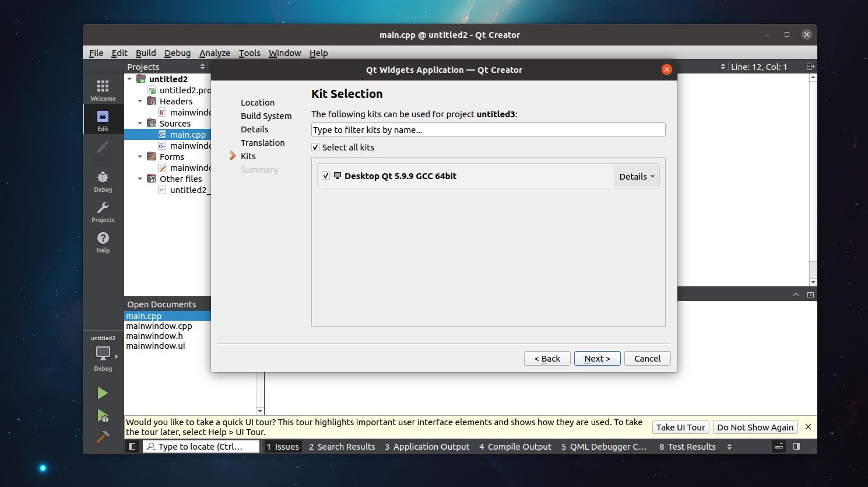This screenshot has height=487, width=868.
Task: Start debugging with the bug-play icon
Action: pos(103,415)
